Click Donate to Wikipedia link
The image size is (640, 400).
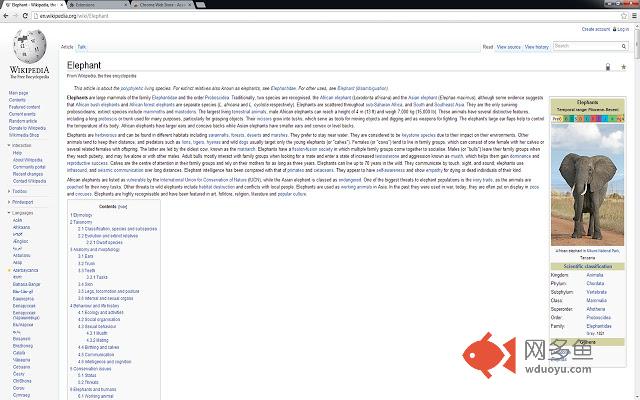tap(27, 128)
